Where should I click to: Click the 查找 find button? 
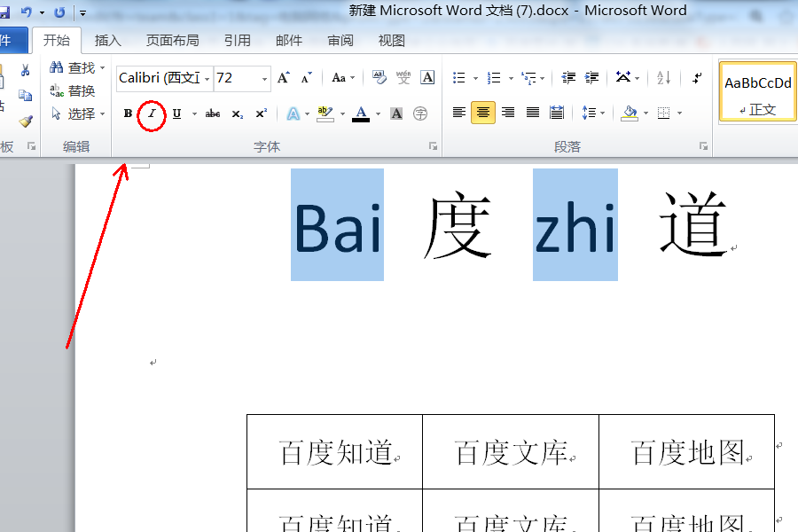tap(73, 67)
